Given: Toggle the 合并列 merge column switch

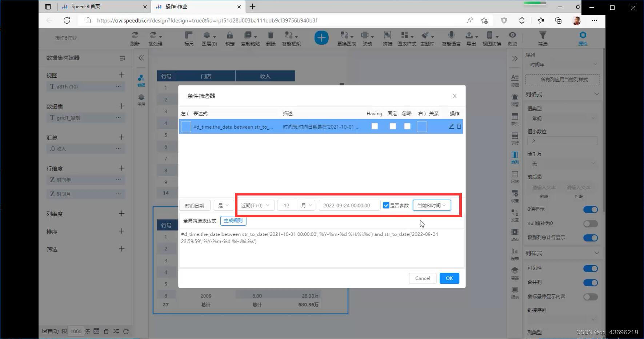Looking at the screenshot, I should [x=591, y=283].
